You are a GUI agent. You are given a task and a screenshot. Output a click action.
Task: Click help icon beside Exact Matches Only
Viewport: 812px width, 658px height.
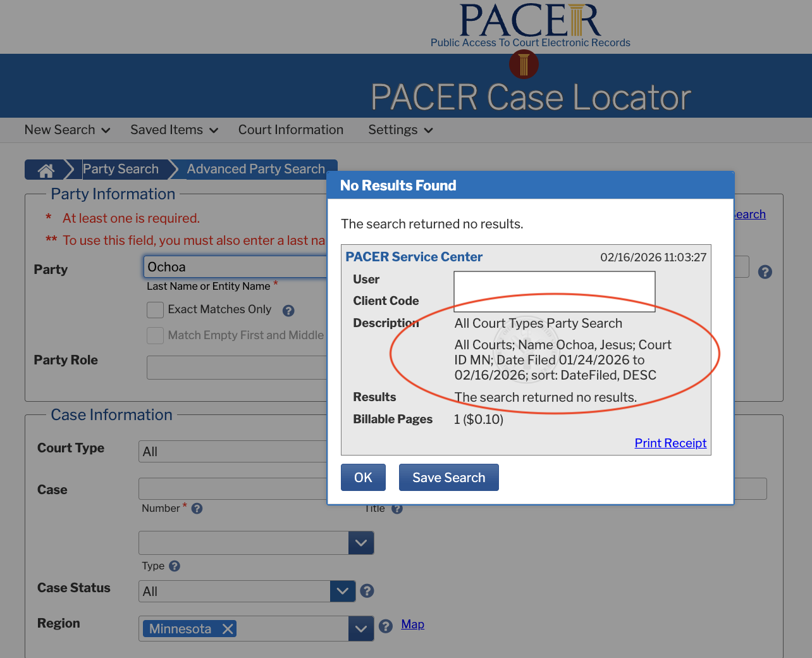click(x=288, y=311)
